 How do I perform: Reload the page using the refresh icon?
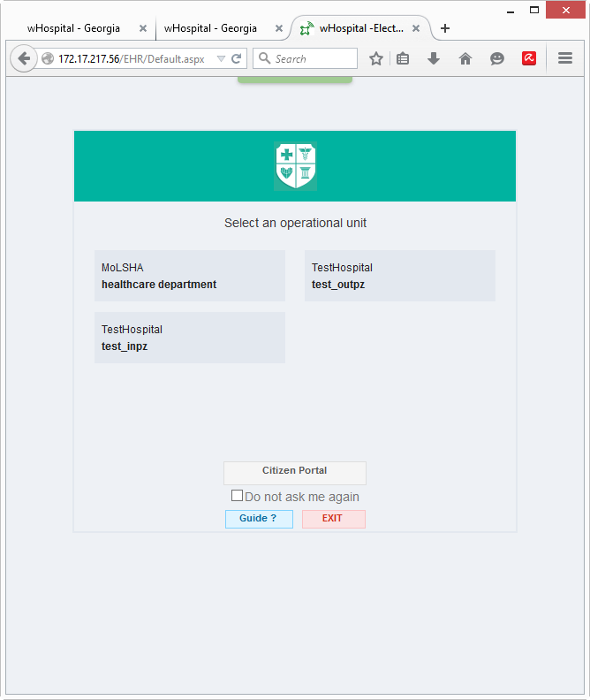tap(237, 58)
